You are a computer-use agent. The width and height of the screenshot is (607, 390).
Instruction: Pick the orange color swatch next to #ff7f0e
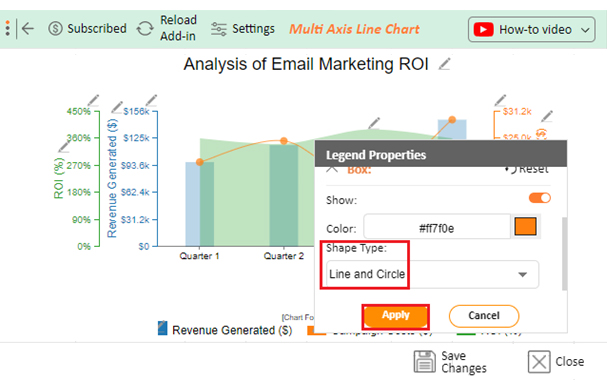[x=525, y=227]
